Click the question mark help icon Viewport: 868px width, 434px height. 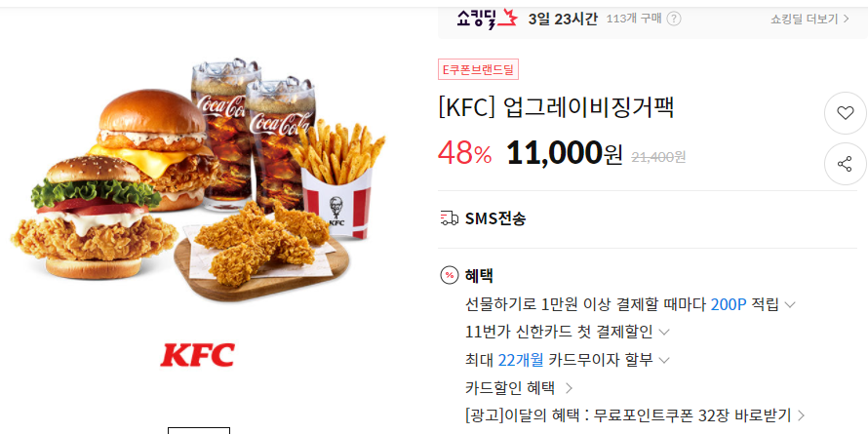pos(674,19)
